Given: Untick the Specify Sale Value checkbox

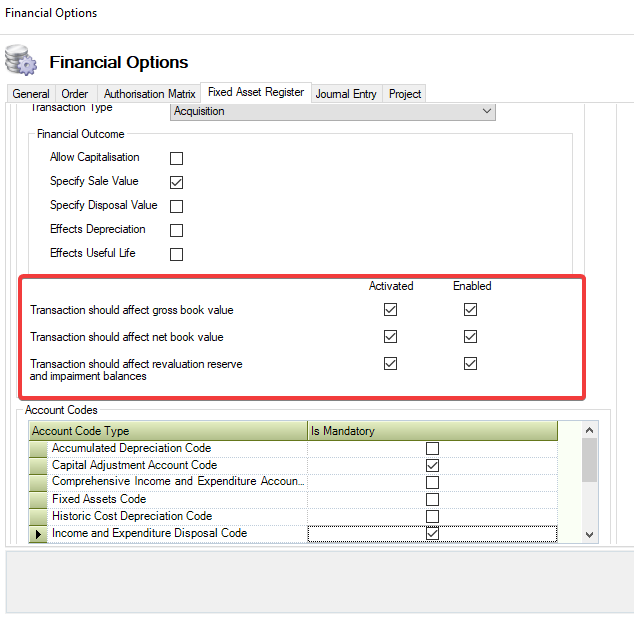Looking at the screenshot, I should coord(177,182).
